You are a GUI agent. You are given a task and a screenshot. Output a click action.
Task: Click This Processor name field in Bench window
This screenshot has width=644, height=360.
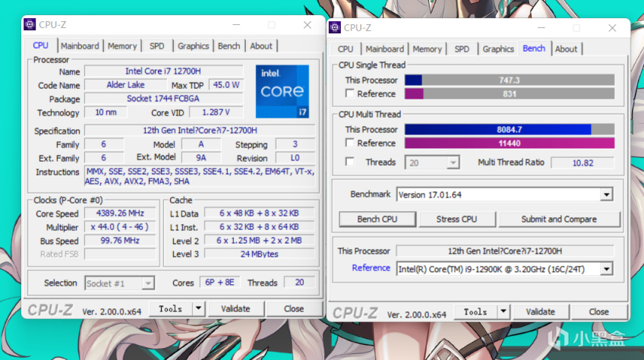[x=505, y=251]
